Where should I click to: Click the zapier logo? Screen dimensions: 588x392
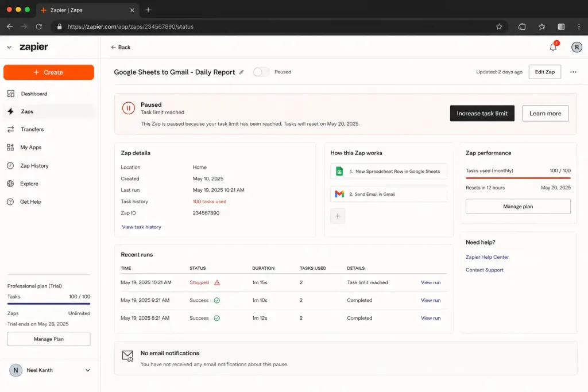(34, 47)
